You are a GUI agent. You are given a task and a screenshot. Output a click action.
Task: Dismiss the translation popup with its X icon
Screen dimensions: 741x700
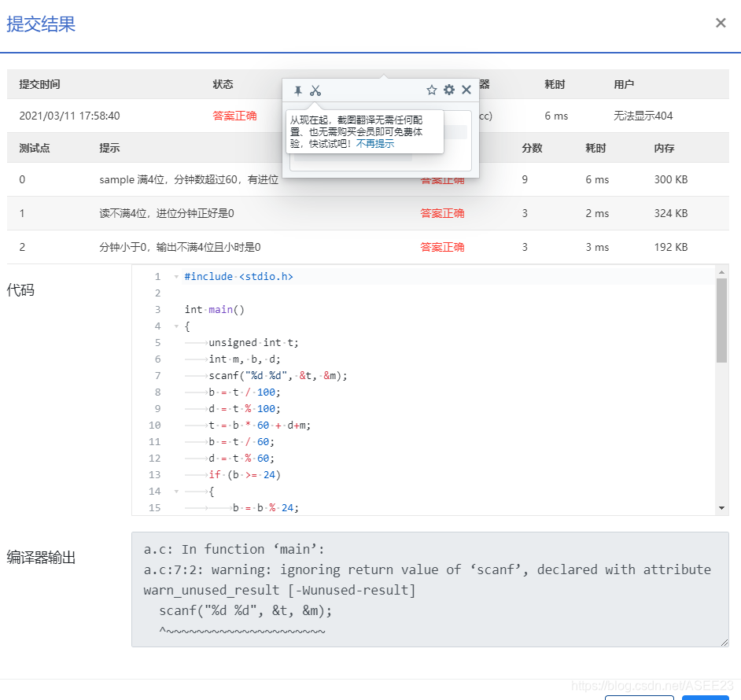point(466,90)
